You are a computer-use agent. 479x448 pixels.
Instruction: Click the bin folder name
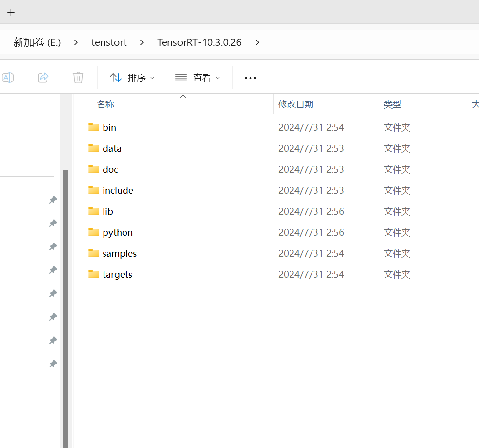click(x=109, y=127)
